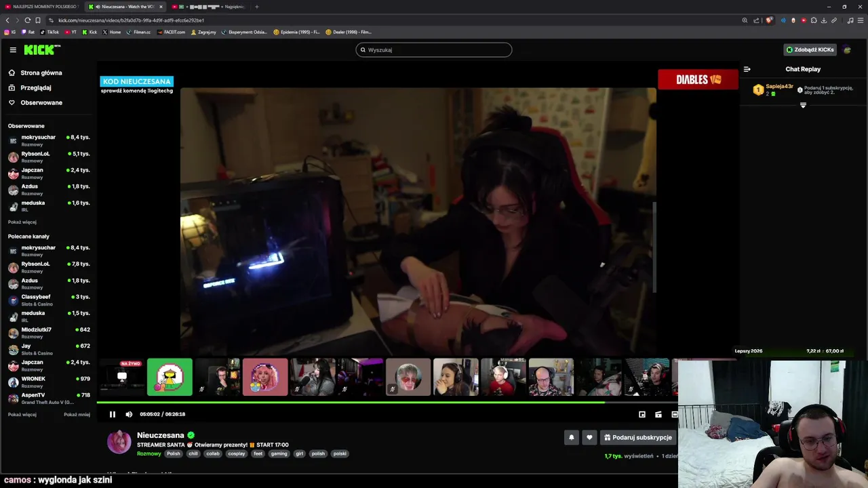Select the collab tag
The width and height of the screenshot is (868, 488).
point(213,453)
